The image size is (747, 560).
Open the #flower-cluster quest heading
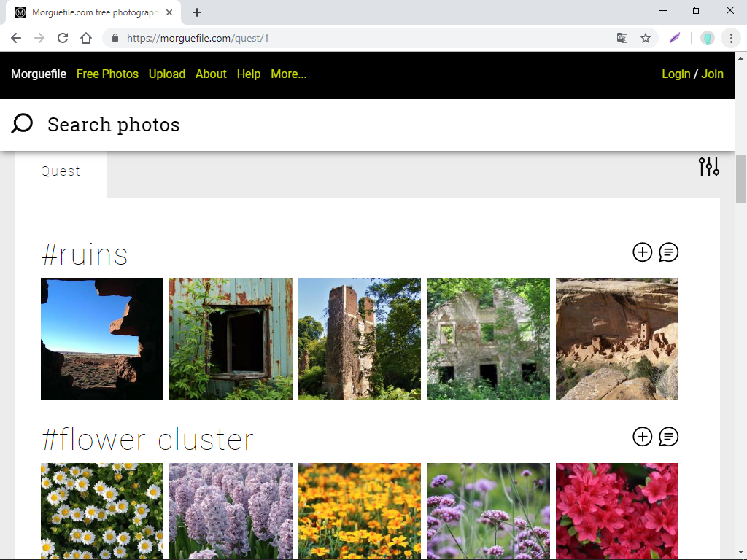(x=147, y=439)
